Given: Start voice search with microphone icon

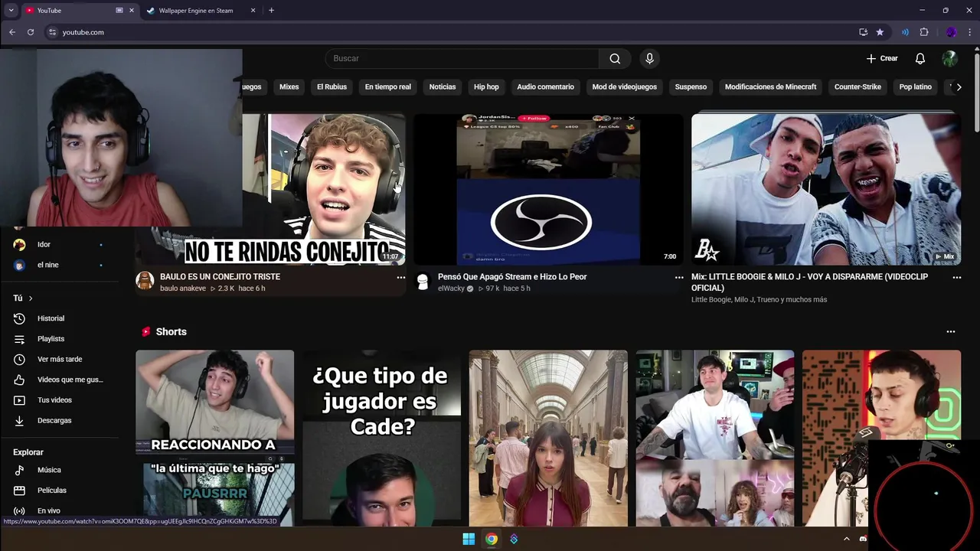Looking at the screenshot, I should [649, 59].
